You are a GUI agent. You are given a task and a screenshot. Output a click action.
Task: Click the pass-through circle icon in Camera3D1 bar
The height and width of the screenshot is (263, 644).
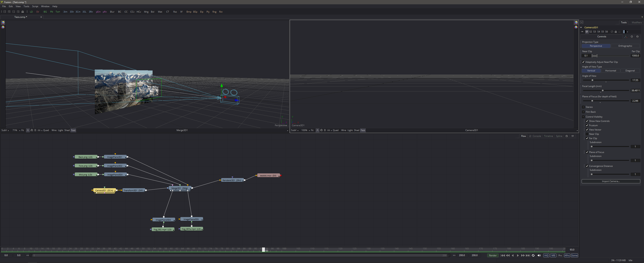(612, 32)
